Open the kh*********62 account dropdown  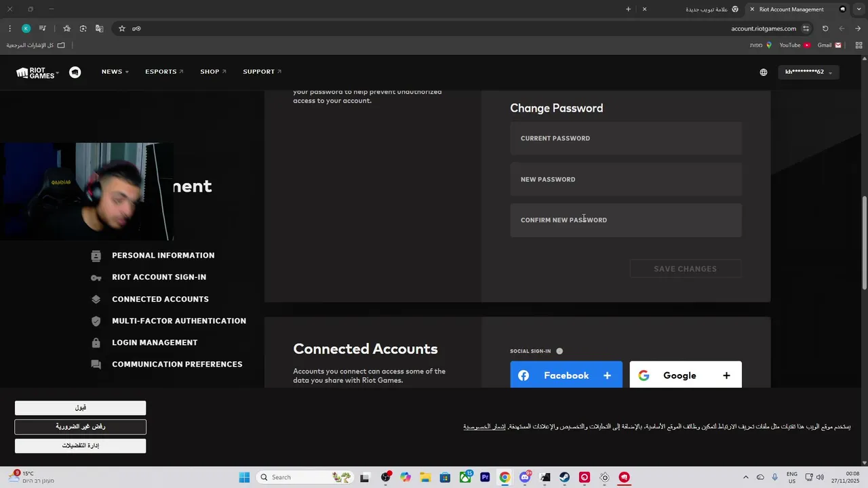[x=808, y=72]
